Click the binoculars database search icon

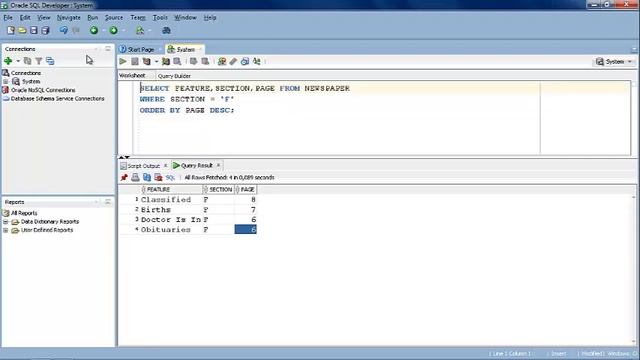click(x=166, y=30)
